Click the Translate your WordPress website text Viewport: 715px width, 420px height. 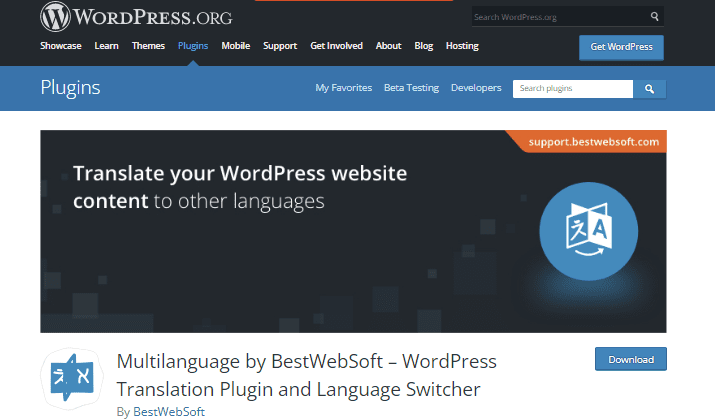240,174
